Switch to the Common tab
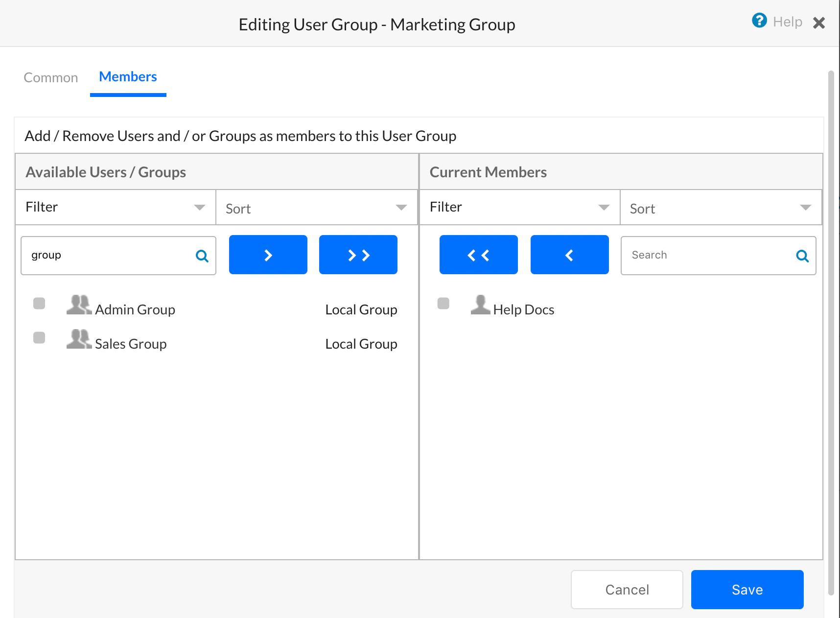Image resolution: width=840 pixels, height=618 pixels. point(50,77)
